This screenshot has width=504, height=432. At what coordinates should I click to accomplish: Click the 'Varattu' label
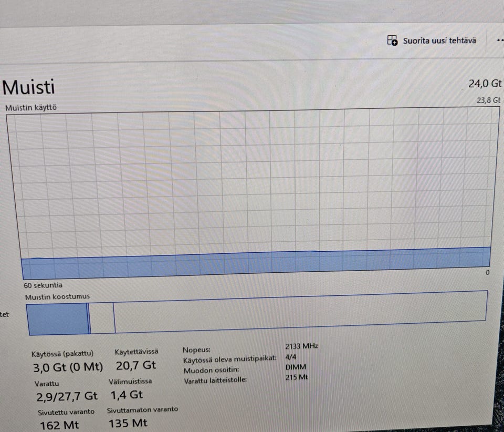(47, 384)
